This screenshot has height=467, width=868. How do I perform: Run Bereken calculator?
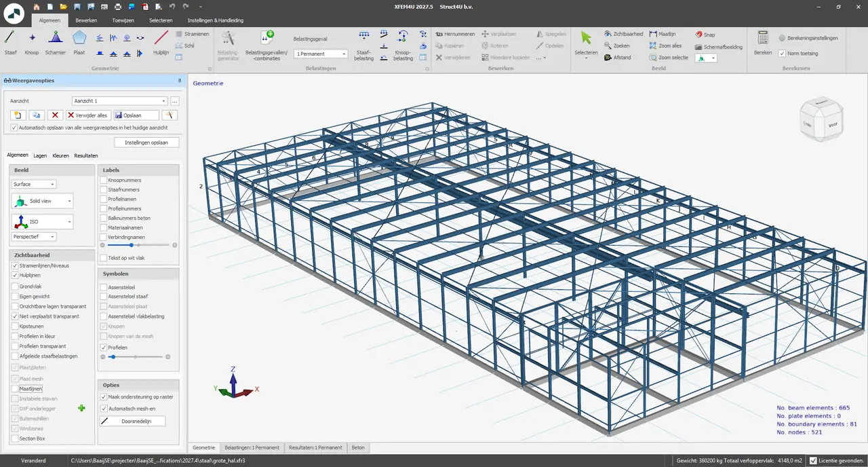point(763,42)
